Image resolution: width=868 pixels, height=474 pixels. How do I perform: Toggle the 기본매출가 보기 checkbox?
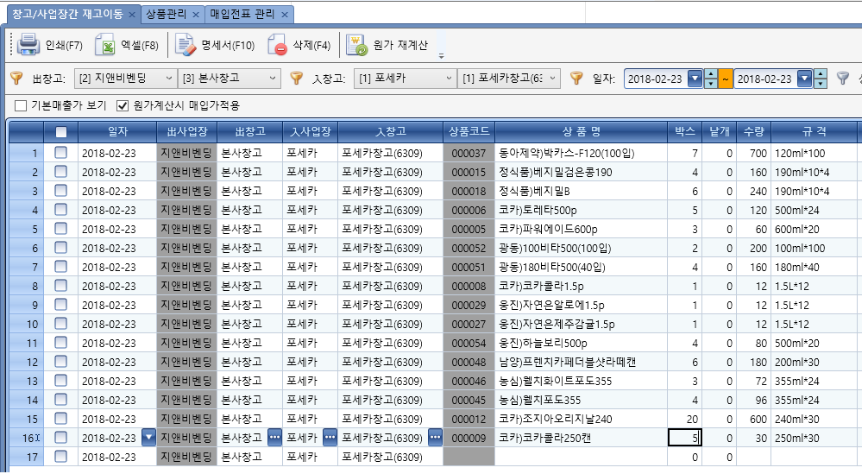[21, 105]
